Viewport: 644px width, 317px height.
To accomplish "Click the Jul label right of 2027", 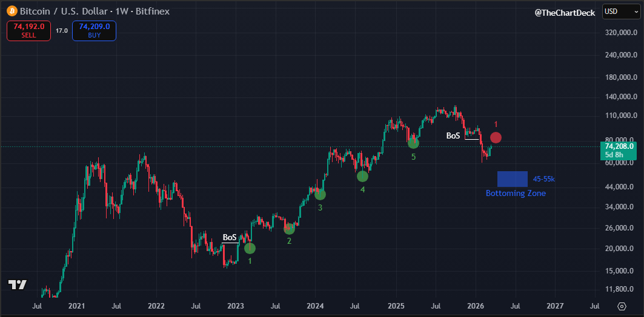I will coord(595,306).
